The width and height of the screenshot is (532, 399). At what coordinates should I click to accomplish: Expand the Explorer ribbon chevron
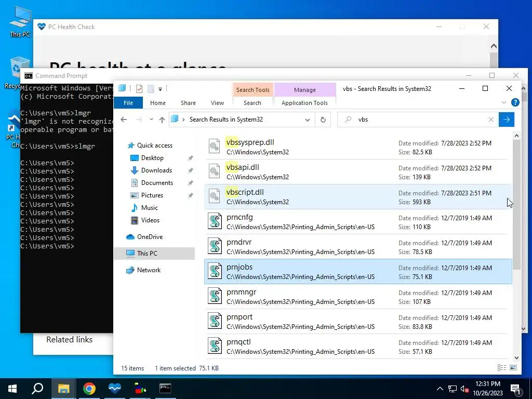coord(504,102)
